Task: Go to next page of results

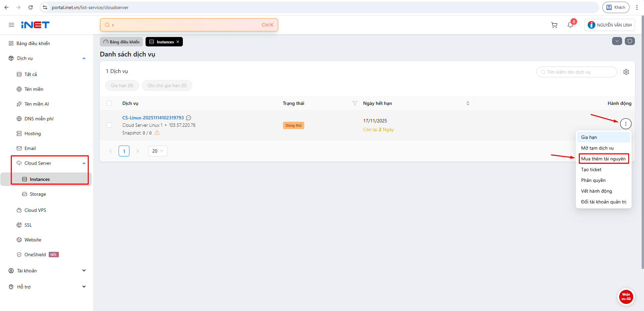Action: (x=137, y=151)
